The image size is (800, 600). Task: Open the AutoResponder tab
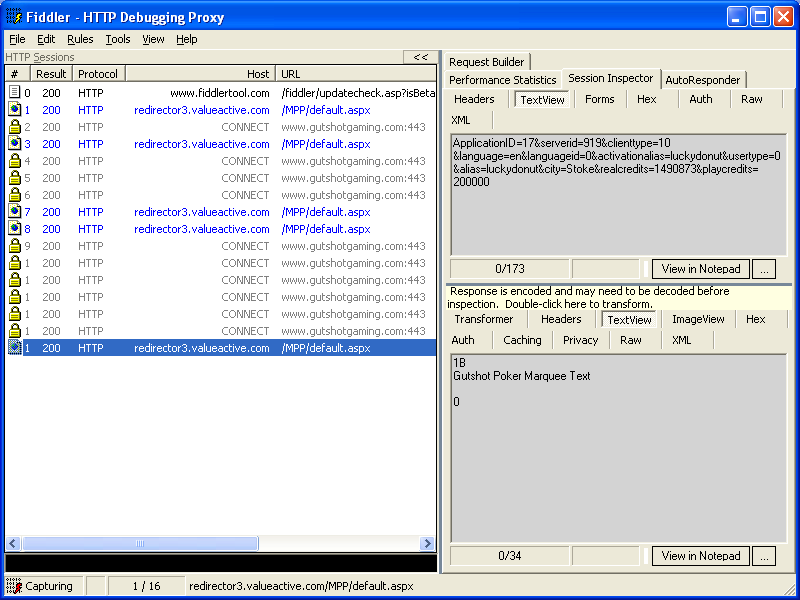coord(703,80)
